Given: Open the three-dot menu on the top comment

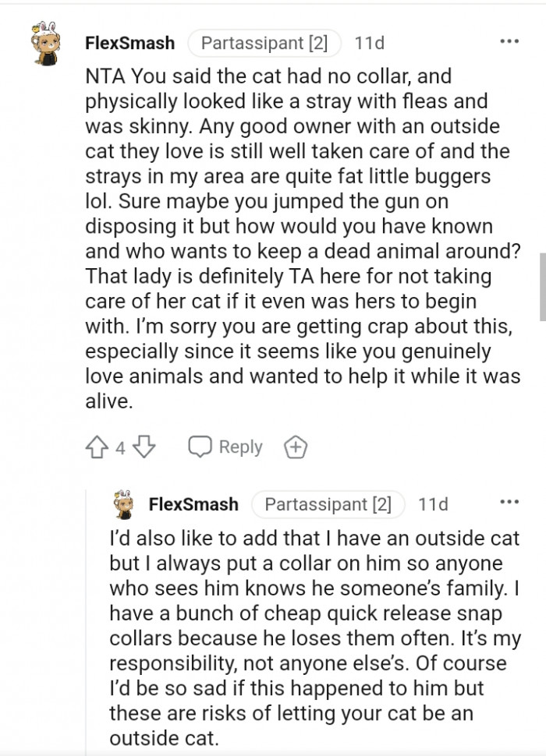Looking at the screenshot, I should [510, 39].
